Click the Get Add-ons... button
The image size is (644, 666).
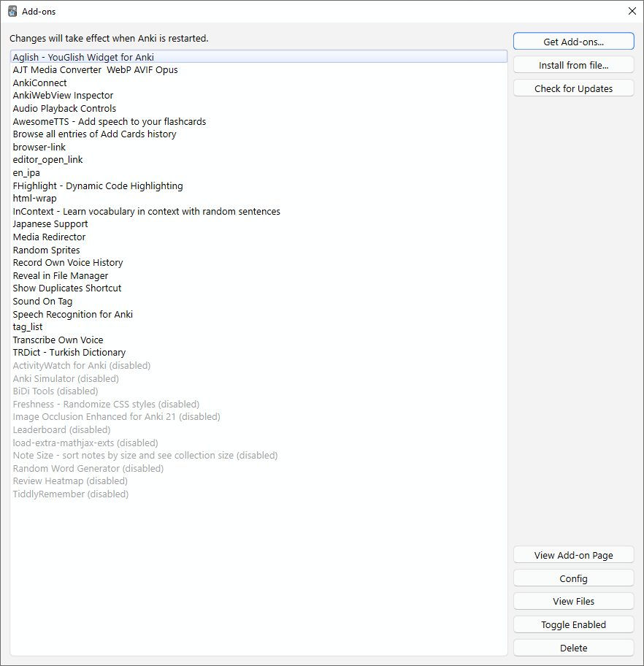coord(573,42)
